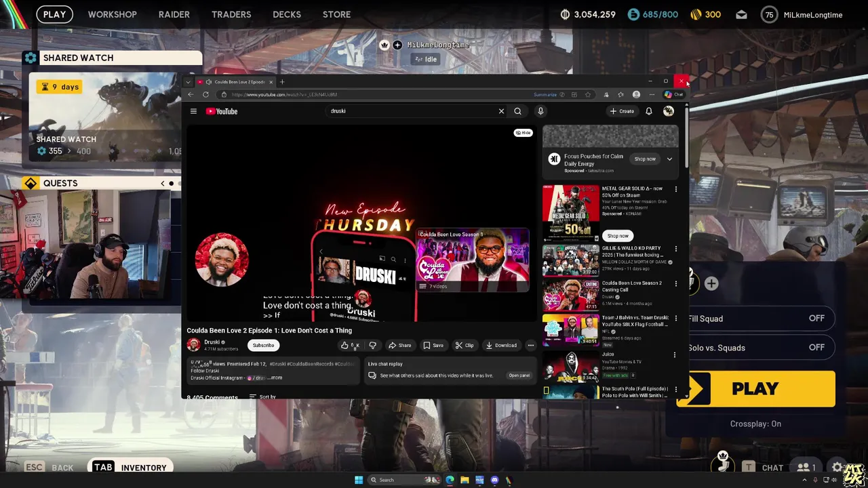Go to previous quest with left arrow
The height and width of the screenshot is (488, 868).
pos(162,184)
